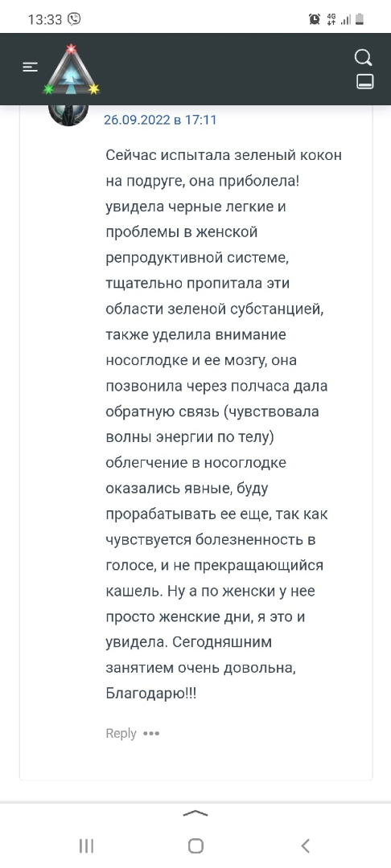Tap the Android back arrow
Image resolution: width=391 pixels, height=868 pixels.
305,845
